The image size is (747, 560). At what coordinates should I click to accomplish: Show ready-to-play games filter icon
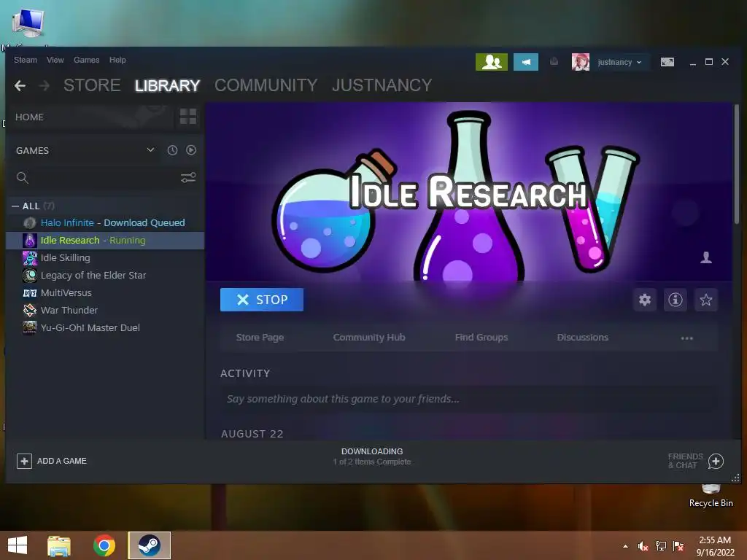(x=191, y=150)
